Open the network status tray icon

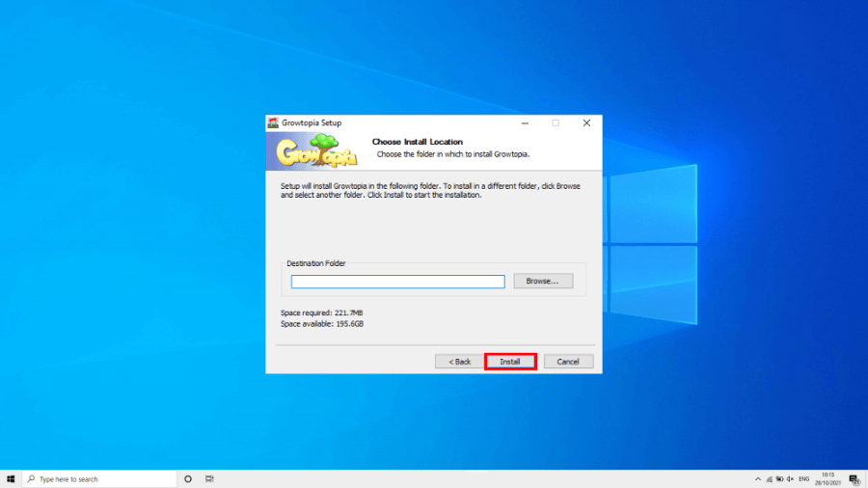(769, 479)
